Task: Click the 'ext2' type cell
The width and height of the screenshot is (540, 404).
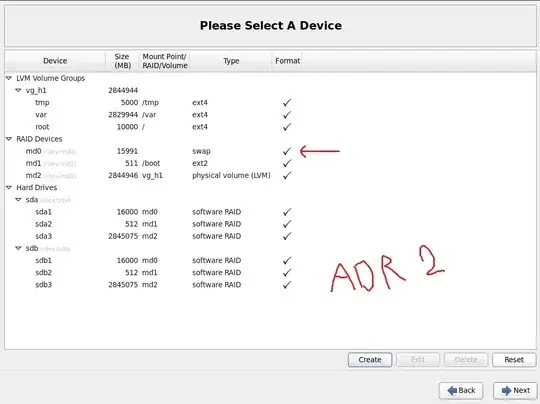Action: 200,163
